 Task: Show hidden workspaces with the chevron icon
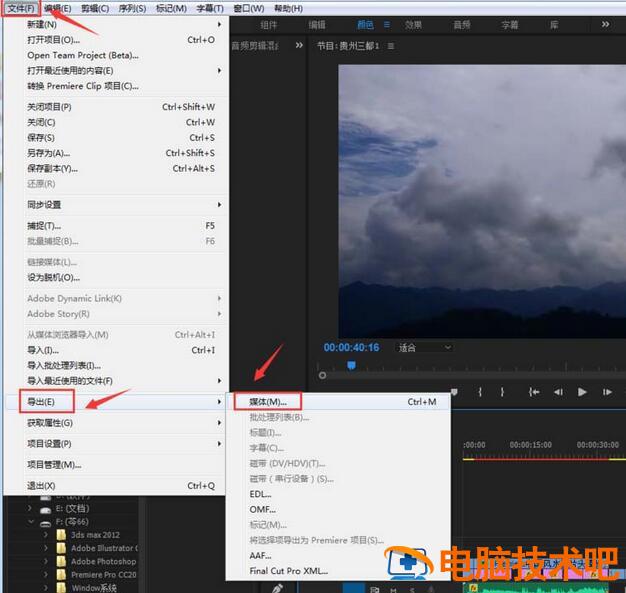click(605, 24)
